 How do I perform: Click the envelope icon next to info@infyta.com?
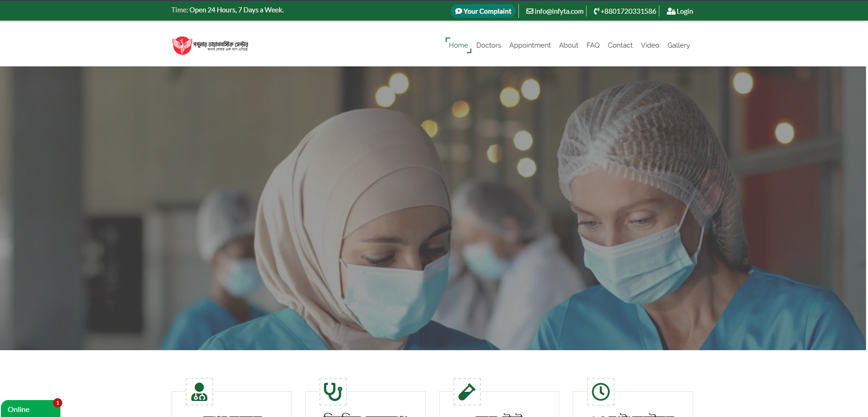(x=529, y=11)
